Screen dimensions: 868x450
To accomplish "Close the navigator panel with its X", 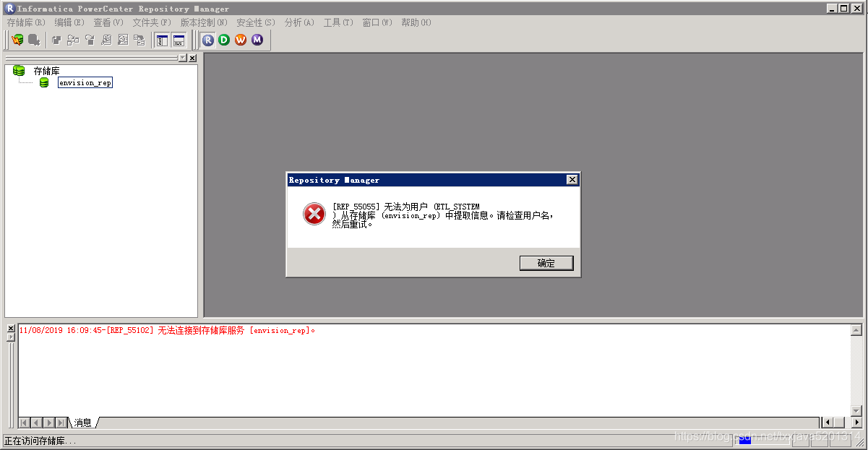I will tap(192, 58).
